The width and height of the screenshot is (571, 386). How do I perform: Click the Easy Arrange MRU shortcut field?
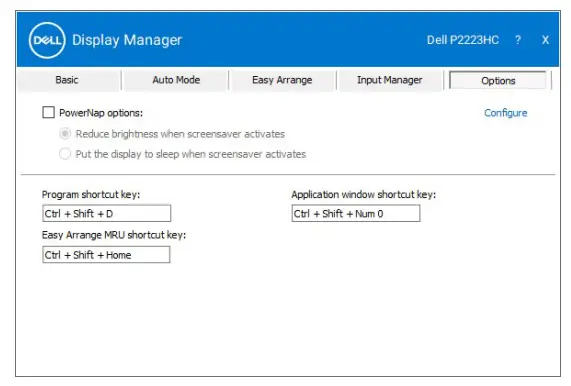pyautogui.click(x=106, y=255)
